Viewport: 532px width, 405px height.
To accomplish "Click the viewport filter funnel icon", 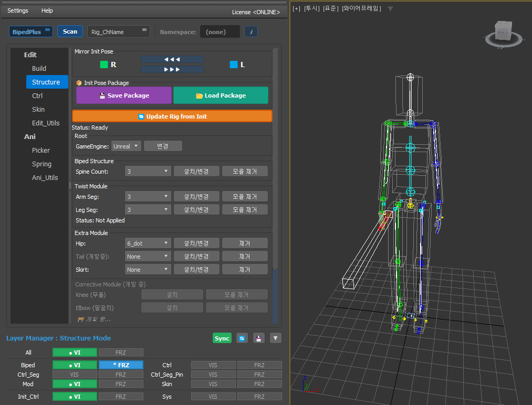I will point(390,9).
